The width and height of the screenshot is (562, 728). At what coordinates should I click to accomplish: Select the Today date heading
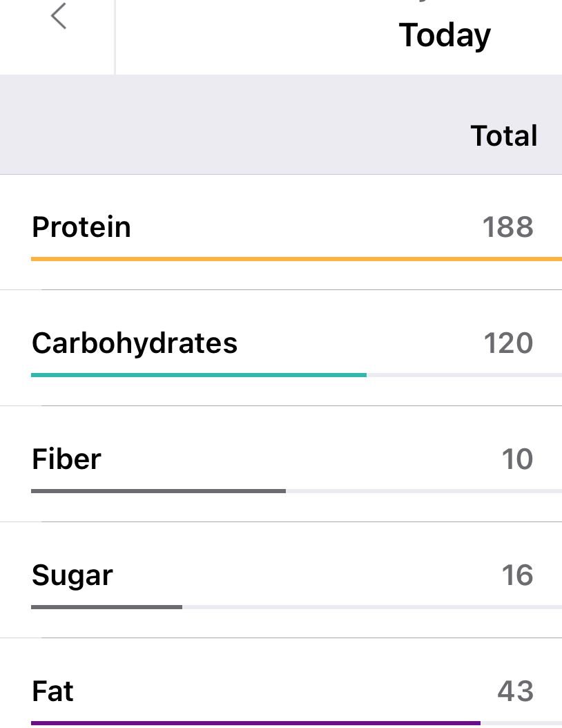pos(445,35)
